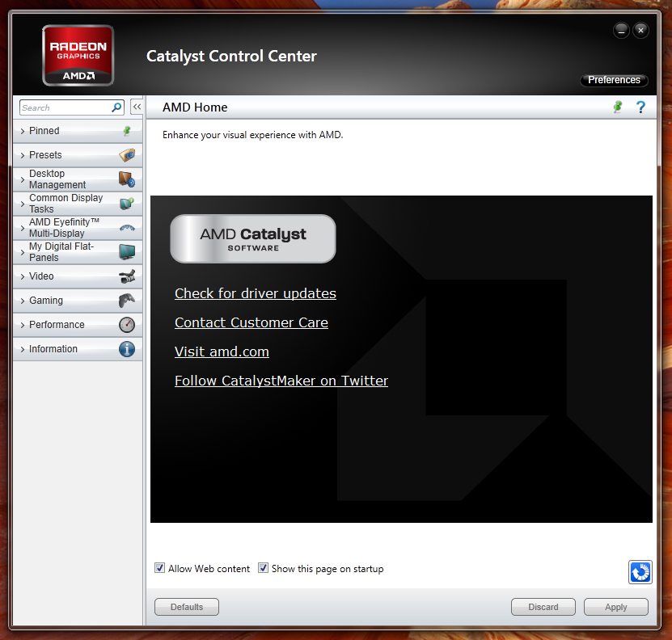Open the Check for driver updates link
Viewport: 672px width, 640px height.
click(x=256, y=293)
